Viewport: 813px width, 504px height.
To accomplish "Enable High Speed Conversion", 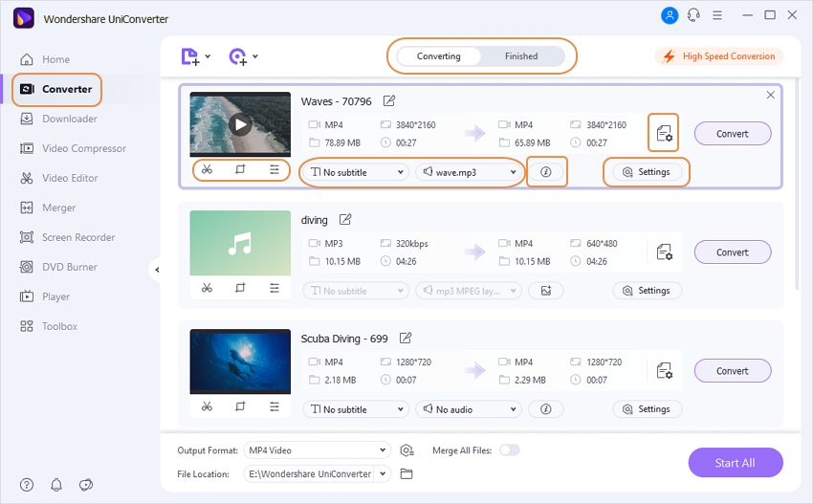I will click(718, 56).
